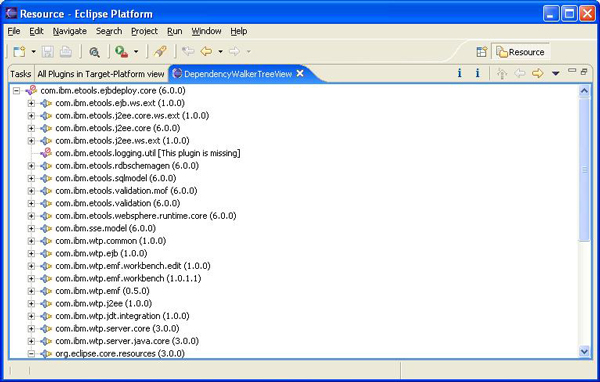Expand com.ibm.etools.sqlmodel node
Image resolution: width=600 pixels, height=382 pixels.
(31, 178)
